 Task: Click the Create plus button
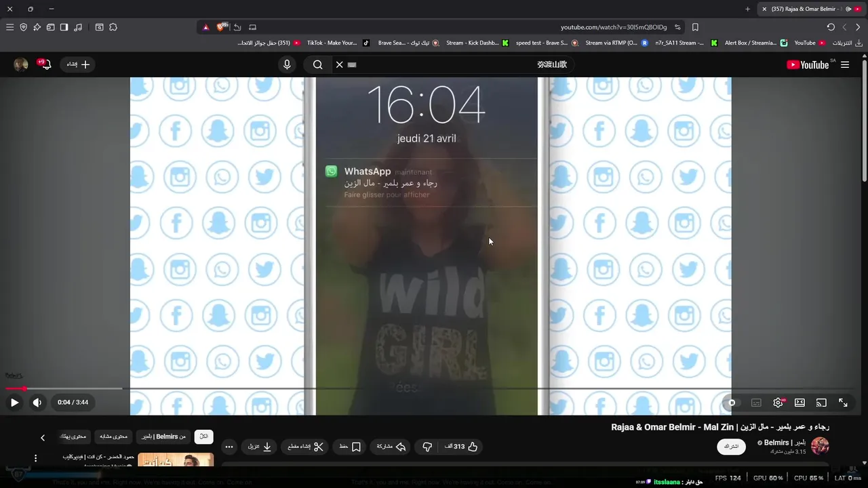tap(78, 64)
